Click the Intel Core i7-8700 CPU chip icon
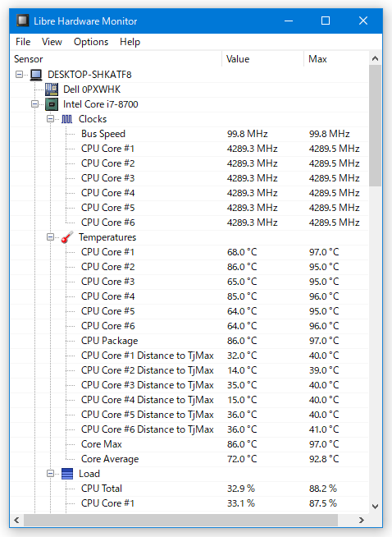The height and width of the screenshot is (537, 392). (52, 104)
